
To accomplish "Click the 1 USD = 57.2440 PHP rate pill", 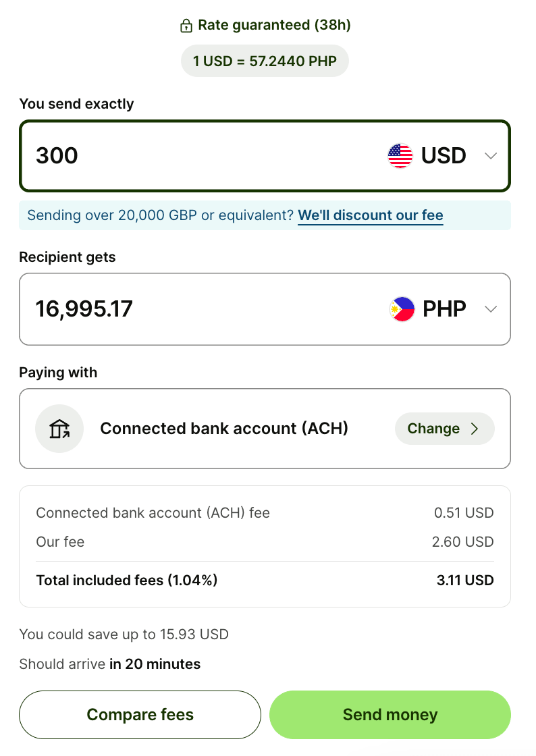I will [x=265, y=61].
